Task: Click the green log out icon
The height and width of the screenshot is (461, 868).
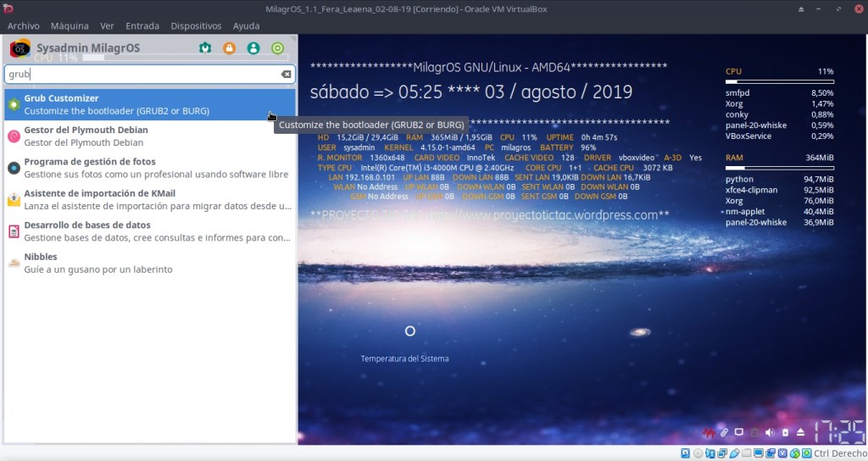Action: [277, 48]
